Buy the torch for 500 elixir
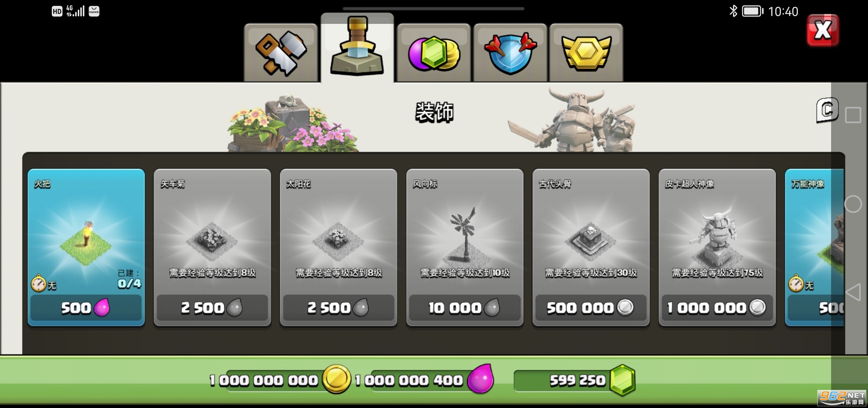 [86, 308]
